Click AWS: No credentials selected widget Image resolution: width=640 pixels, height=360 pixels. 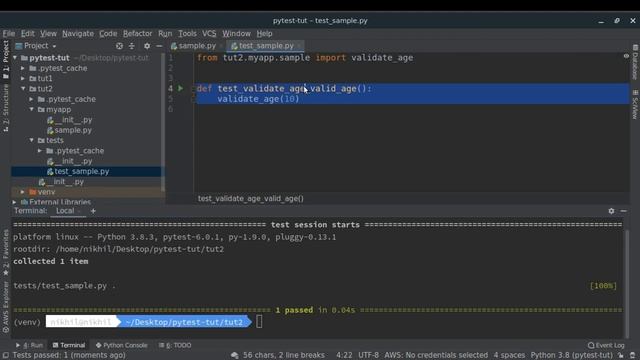coord(436,356)
